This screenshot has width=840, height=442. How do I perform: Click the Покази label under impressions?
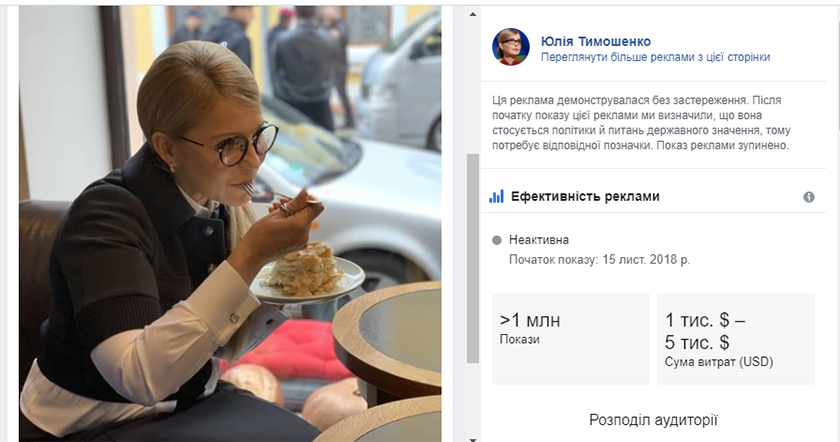[x=520, y=340]
